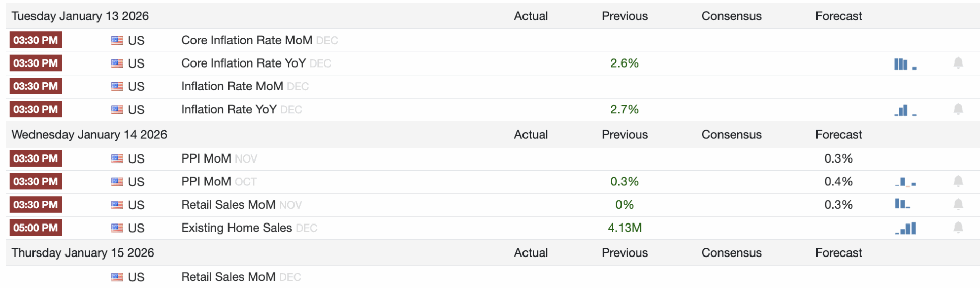Image resolution: width=980 pixels, height=288 pixels.
Task: Open chart icon for Retail Sales MoM NOV
Action: [902, 204]
